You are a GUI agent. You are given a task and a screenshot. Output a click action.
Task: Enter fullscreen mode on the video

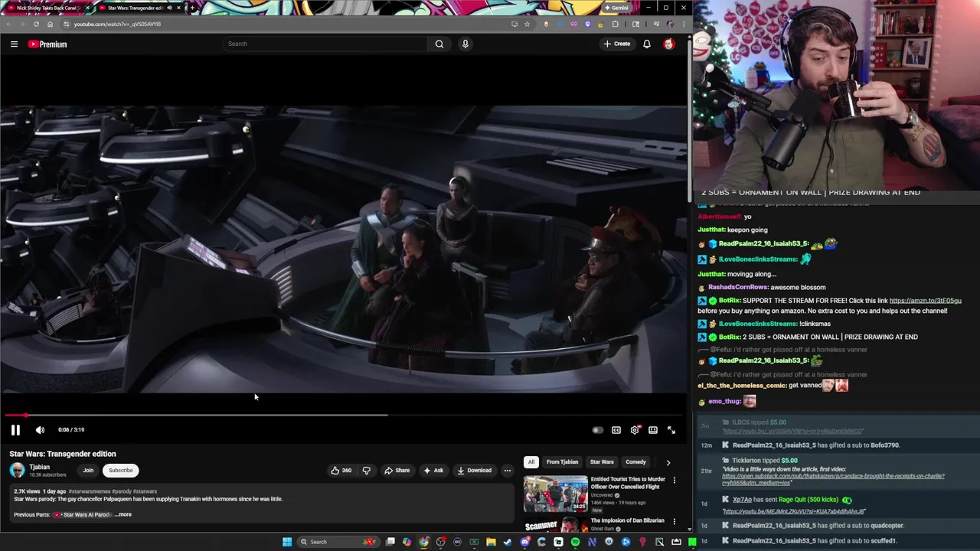(x=671, y=430)
